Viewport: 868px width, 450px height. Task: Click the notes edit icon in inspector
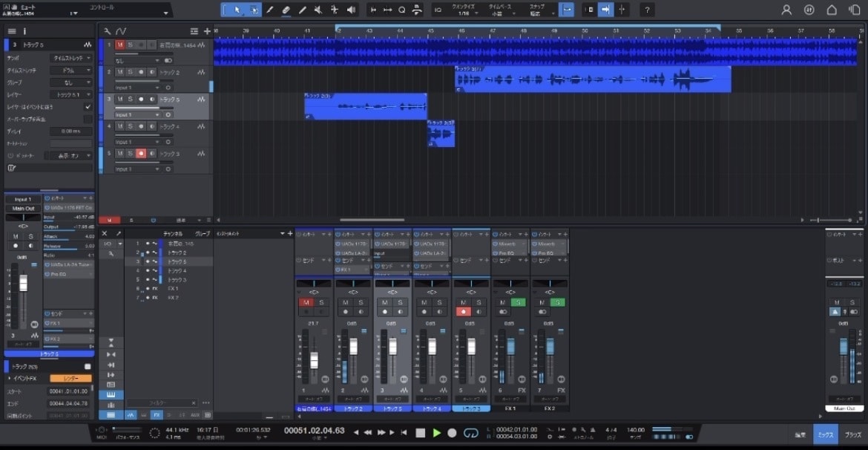pyautogui.click(x=12, y=167)
